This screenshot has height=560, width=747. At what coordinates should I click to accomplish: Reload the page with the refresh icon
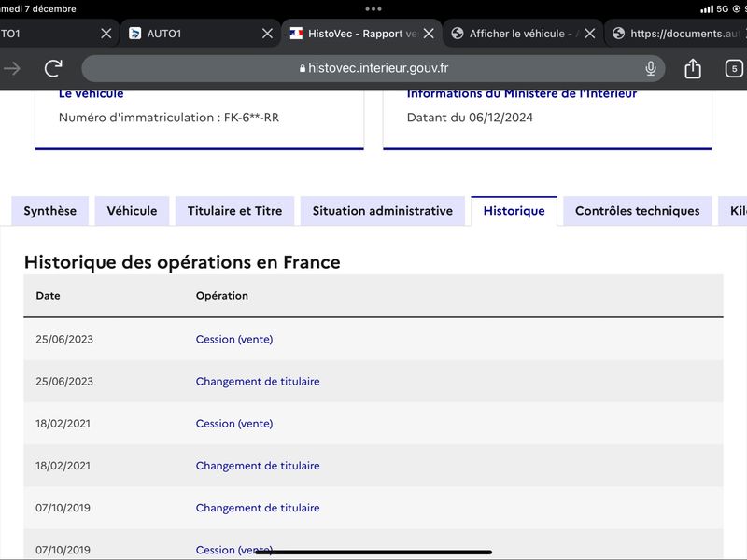(53, 68)
